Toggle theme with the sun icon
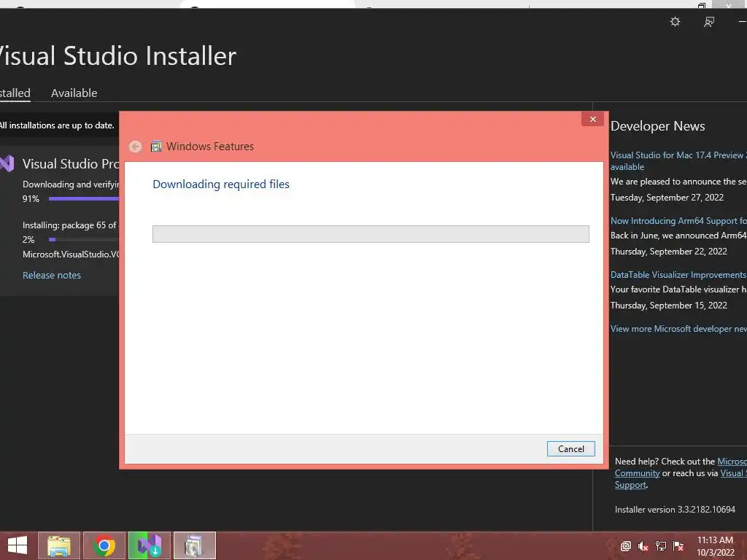Screen dimensions: 747x560 (x=675, y=21)
